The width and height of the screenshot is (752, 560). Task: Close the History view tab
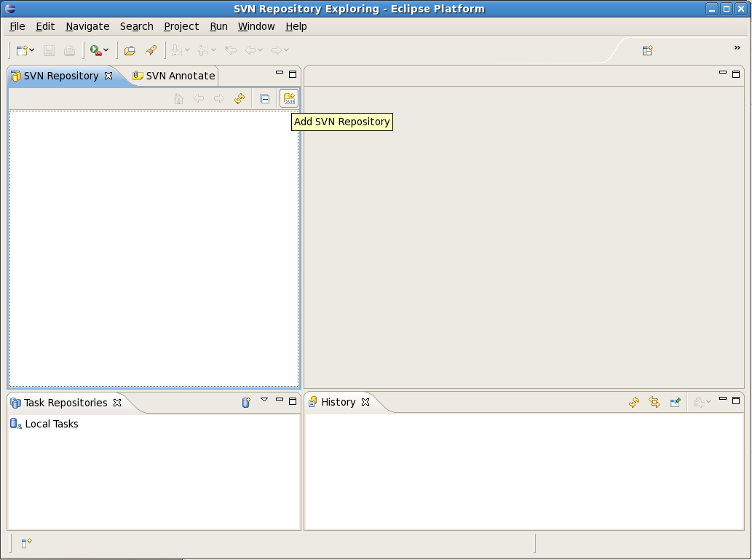(366, 402)
